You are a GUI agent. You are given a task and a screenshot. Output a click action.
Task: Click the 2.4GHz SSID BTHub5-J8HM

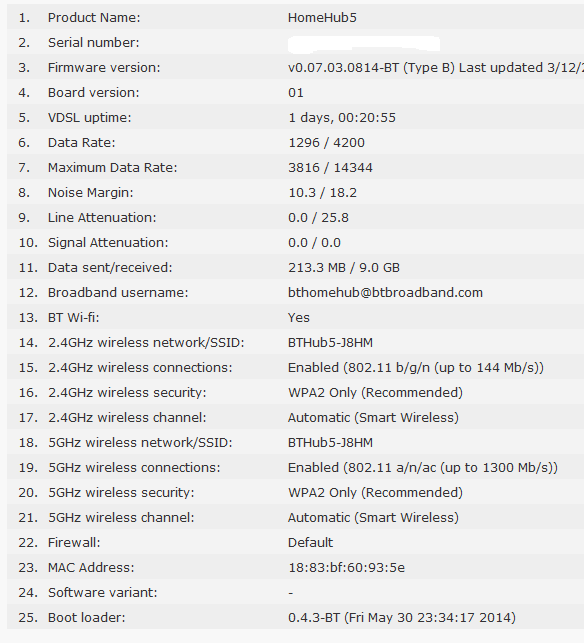(x=330, y=343)
